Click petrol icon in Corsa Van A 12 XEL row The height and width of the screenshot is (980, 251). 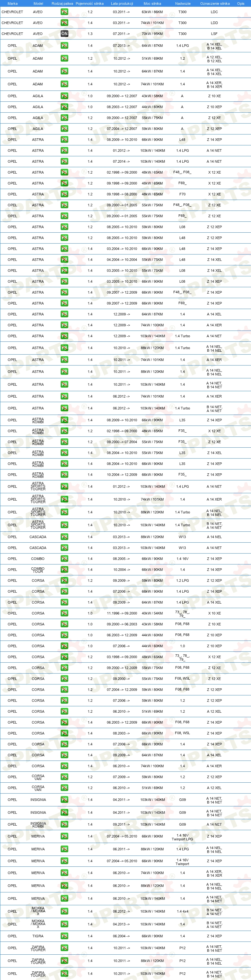click(64, 788)
